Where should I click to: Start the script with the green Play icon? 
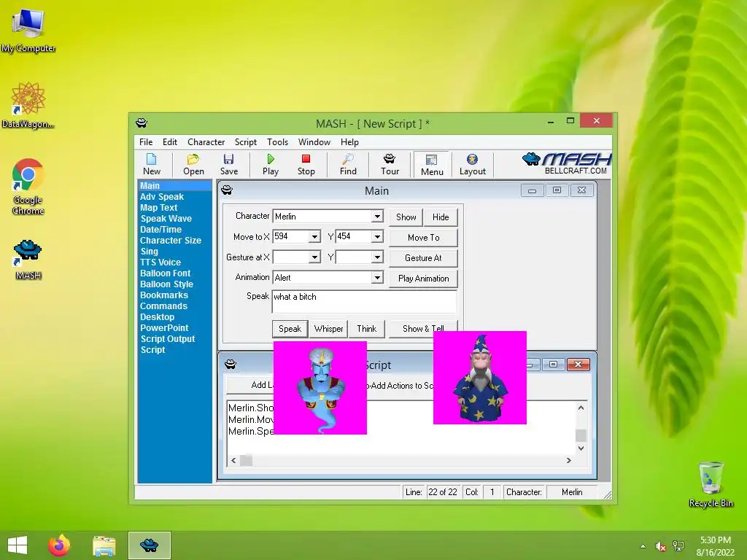click(271, 164)
